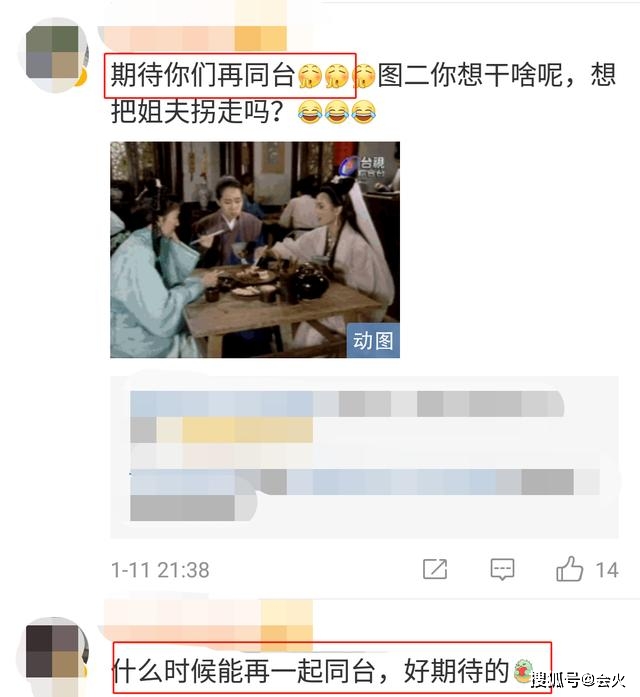Viewport: 640px width, 697px height.
Task: Tap the first commenter's blurred username
Action: [195, 38]
